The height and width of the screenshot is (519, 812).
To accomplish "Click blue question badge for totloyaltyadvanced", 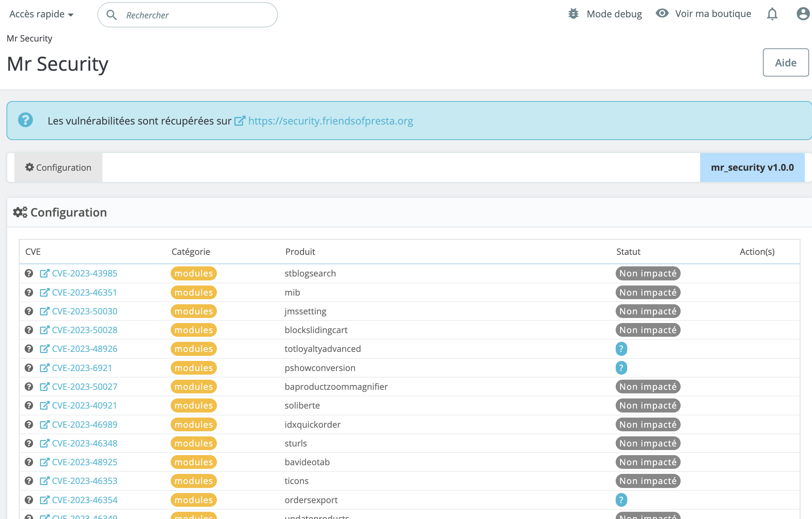I will tap(621, 349).
